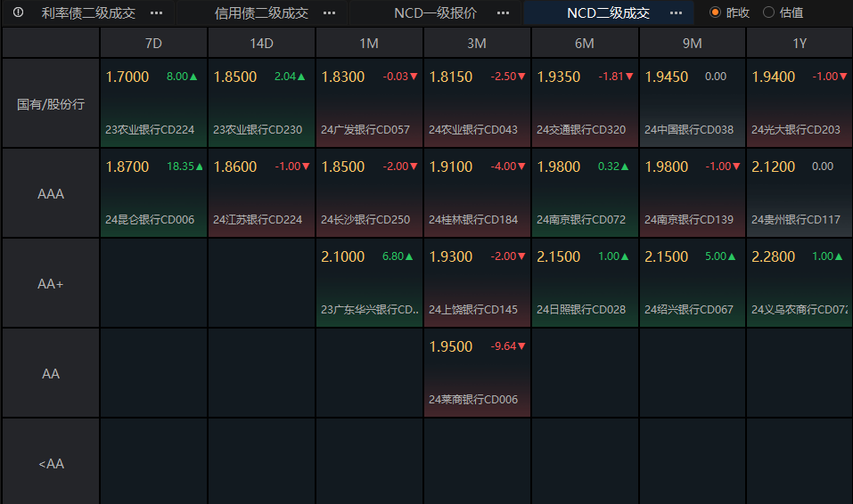This screenshot has height=504, width=853.
Task: Click the 1M column header
Action: 369,43
